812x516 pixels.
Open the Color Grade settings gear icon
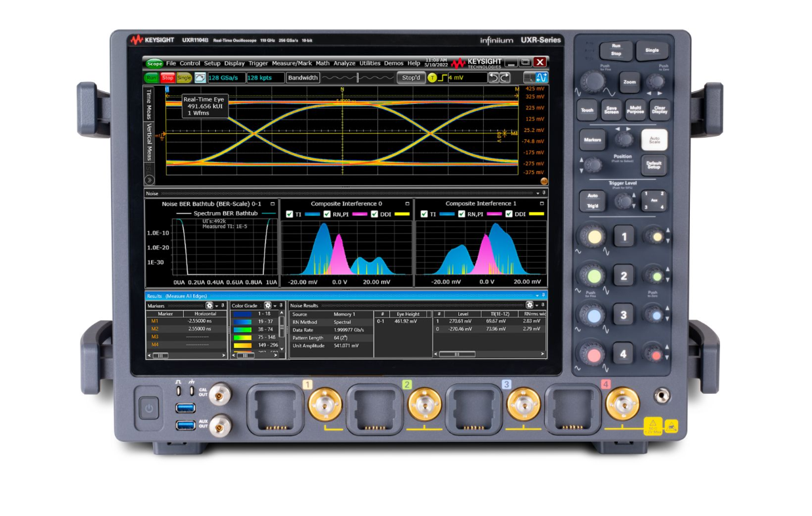point(268,305)
